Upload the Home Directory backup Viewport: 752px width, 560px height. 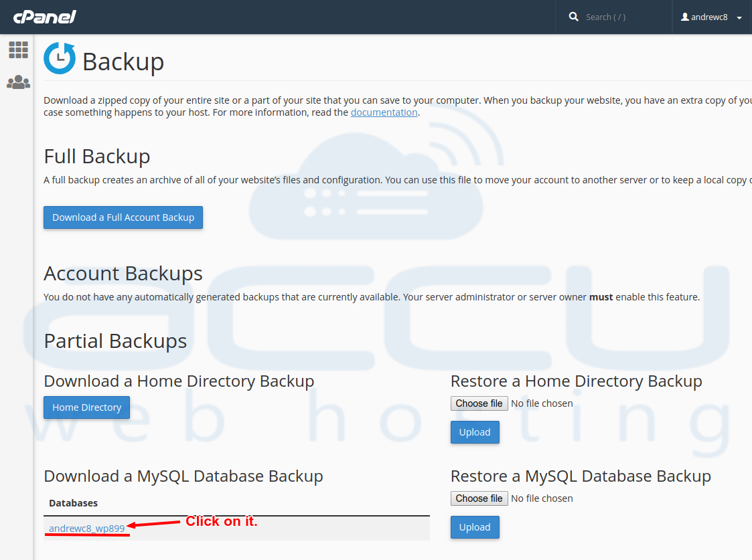coord(475,432)
